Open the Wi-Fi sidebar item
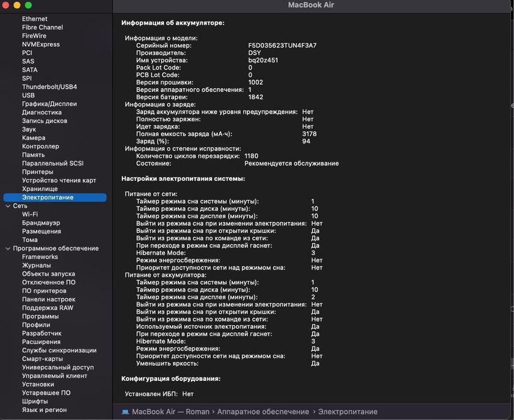 pos(30,214)
